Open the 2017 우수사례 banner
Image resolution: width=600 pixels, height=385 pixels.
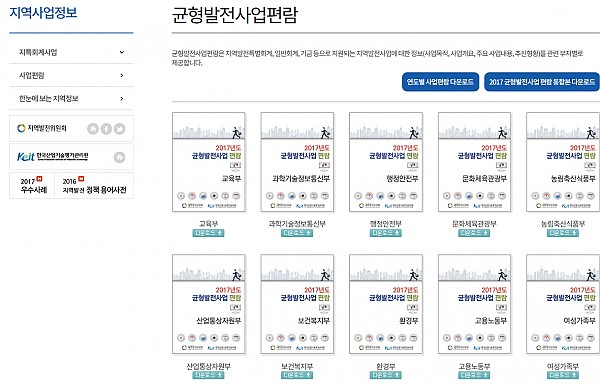coord(32,185)
